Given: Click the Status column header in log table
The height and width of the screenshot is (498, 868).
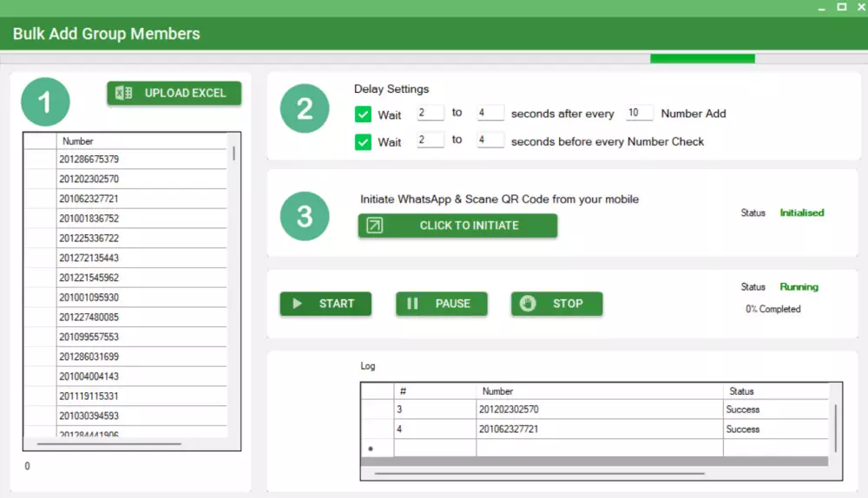Looking at the screenshot, I should (x=775, y=391).
